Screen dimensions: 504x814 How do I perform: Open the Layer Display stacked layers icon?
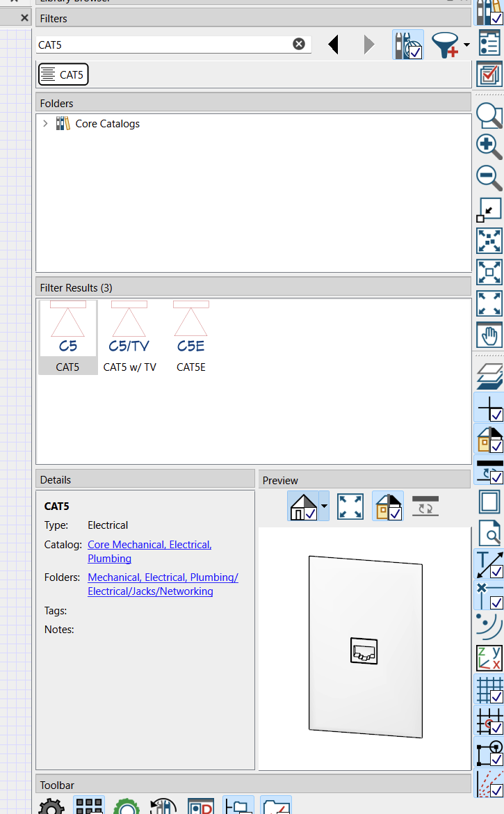(489, 376)
